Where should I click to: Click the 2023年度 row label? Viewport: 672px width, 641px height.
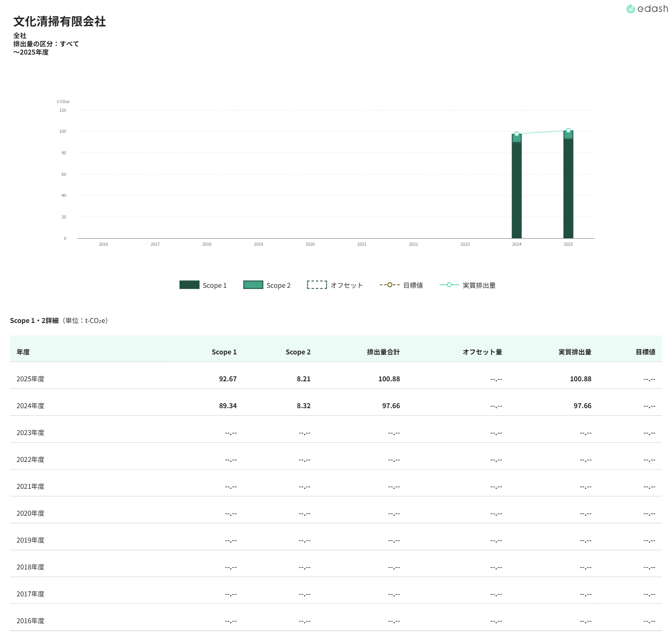pos(30,433)
